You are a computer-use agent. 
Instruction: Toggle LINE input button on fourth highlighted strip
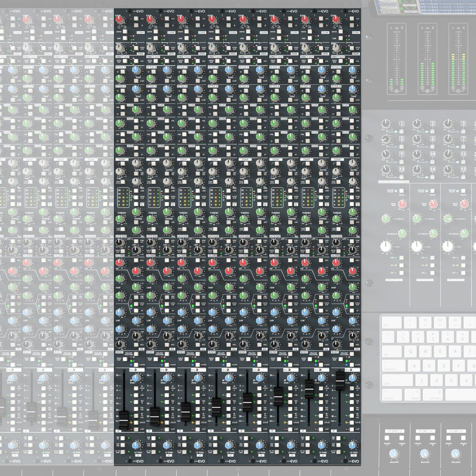point(218,38)
